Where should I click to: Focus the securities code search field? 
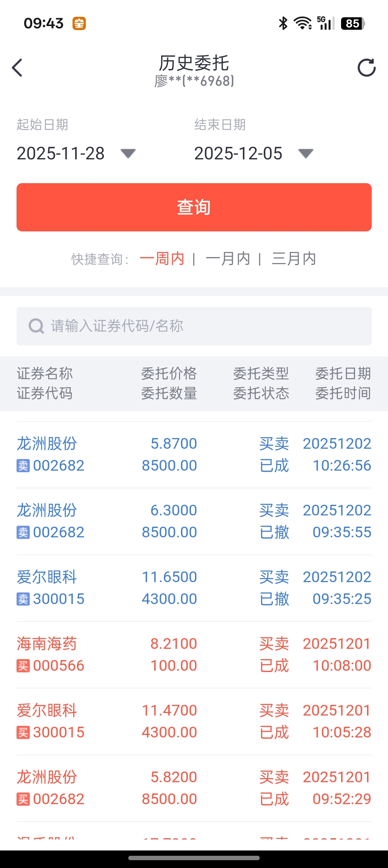tap(194, 326)
